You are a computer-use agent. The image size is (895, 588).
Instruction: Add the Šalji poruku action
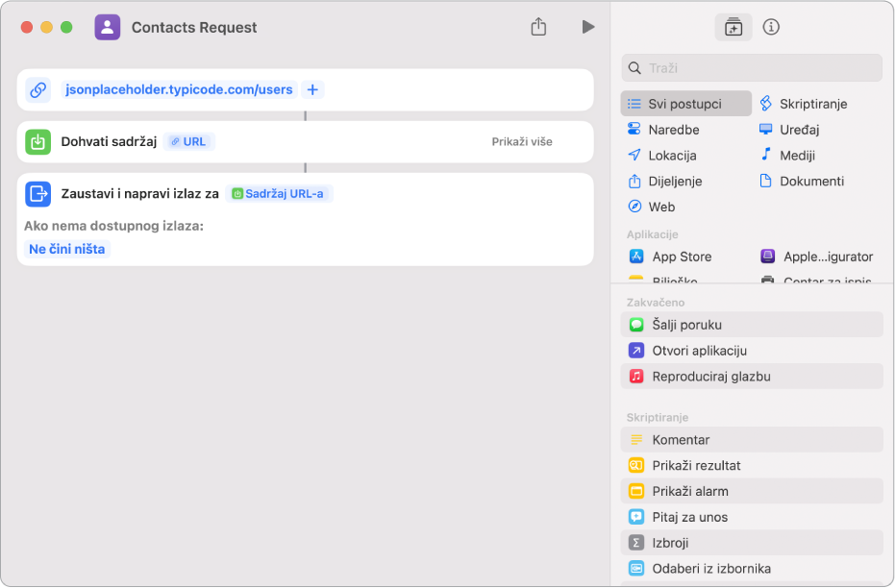752,325
